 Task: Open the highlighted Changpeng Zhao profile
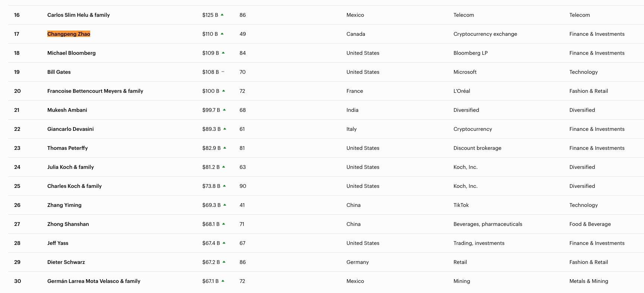click(69, 34)
